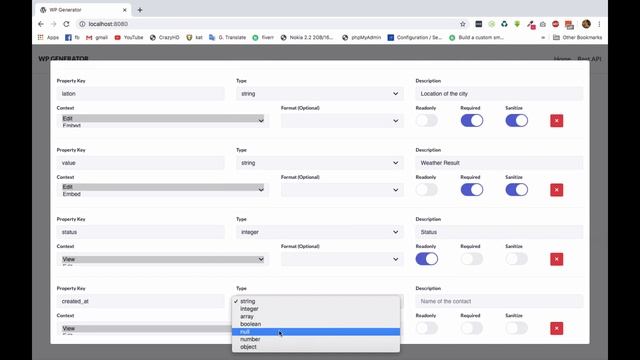Choose integer in the type list
Viewport: 640px width, 360px height.
pyautogui.click(x=316, y=309)
